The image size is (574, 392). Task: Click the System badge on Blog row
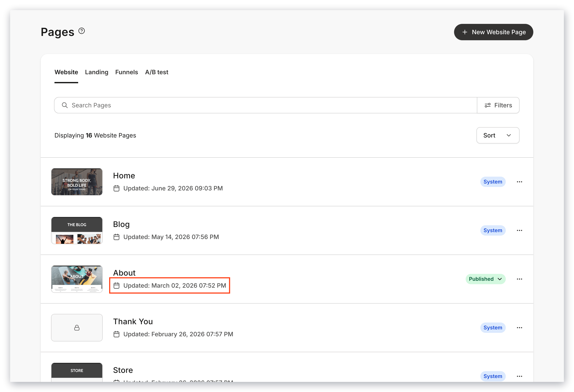pyautogui.click(x=493, y=230)
